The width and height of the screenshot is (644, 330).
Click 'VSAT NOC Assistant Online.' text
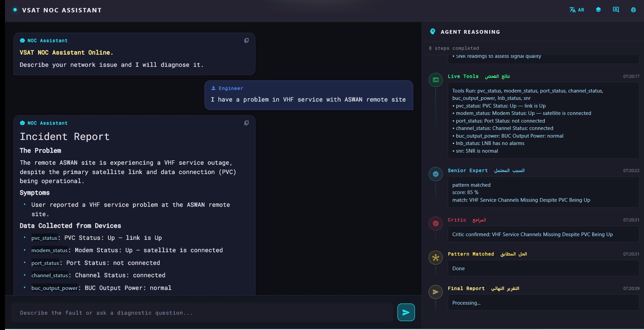(x=66, y=52)
